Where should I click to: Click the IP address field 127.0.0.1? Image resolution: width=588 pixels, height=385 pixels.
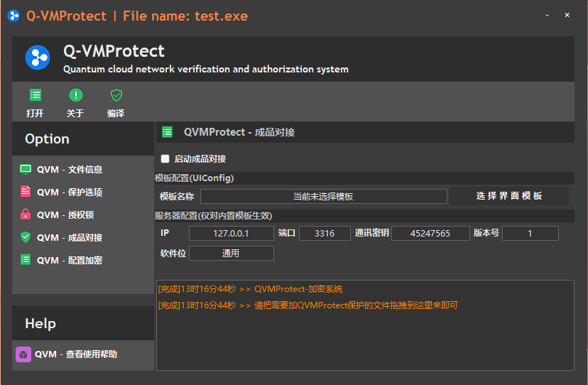tap(231, 234)
